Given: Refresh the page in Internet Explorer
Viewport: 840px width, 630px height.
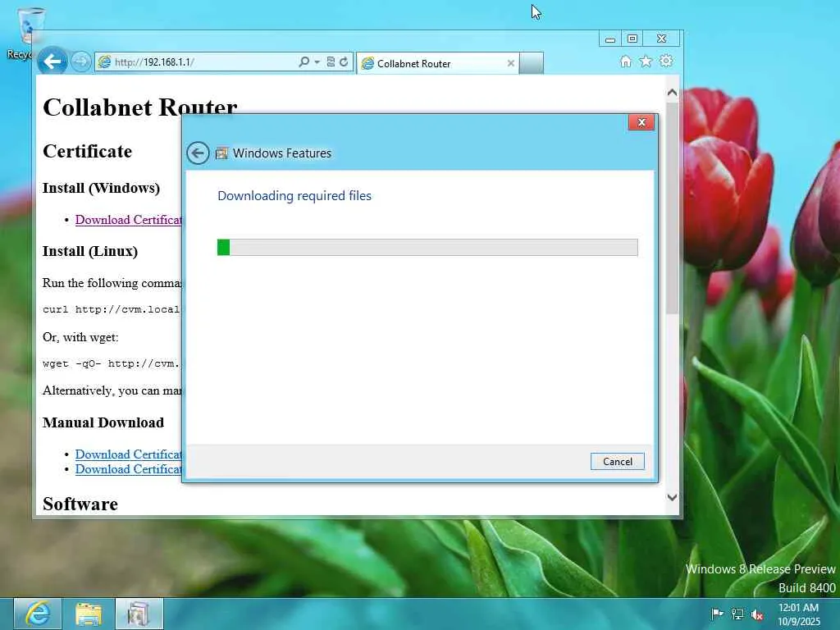Looking at the screenshot, I should [x=344, y=62].
